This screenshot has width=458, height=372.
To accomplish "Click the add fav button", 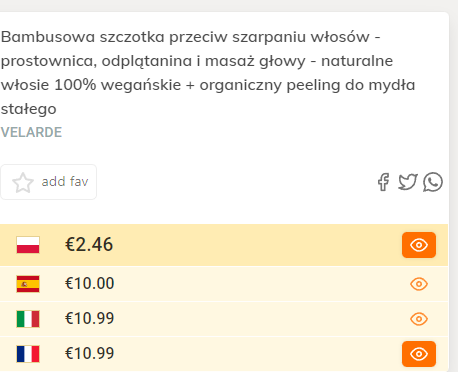I will (x=49, y=182).
